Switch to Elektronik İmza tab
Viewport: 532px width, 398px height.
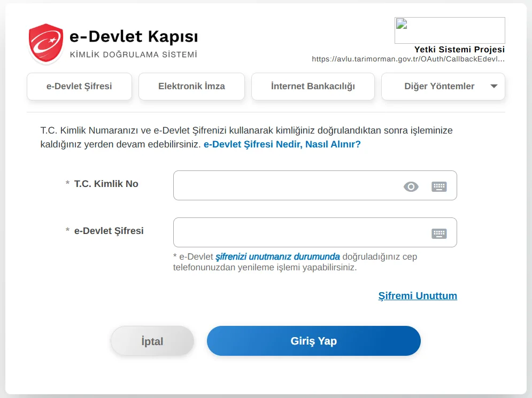point(192,87)
